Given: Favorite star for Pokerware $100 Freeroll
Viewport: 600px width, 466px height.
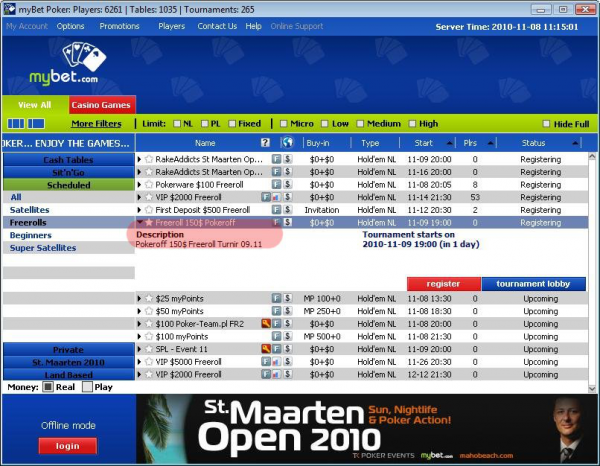Looking at the screenshot, I should tap(149, 185).
